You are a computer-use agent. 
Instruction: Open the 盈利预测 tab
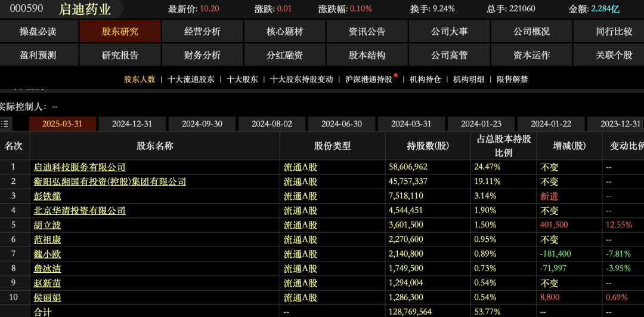tap(38, 55)
